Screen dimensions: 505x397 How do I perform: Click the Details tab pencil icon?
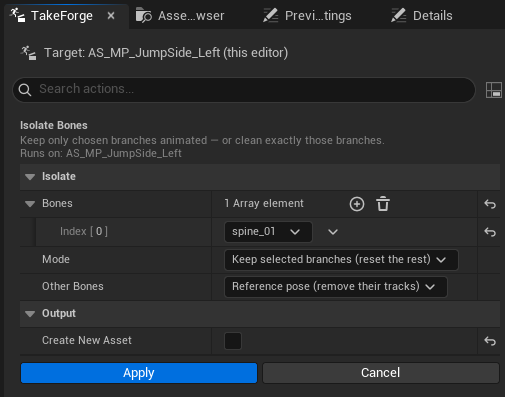point(398,16)
